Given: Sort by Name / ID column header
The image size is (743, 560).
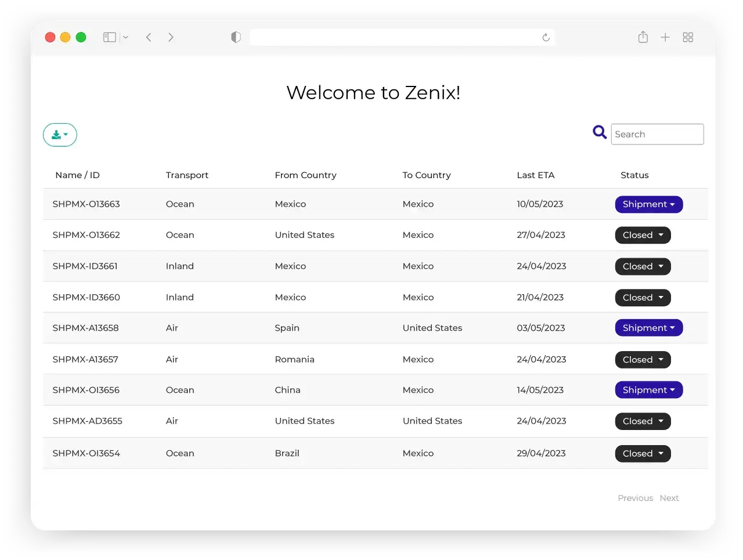Looking at the screenshot, I should tap(77, 175).
